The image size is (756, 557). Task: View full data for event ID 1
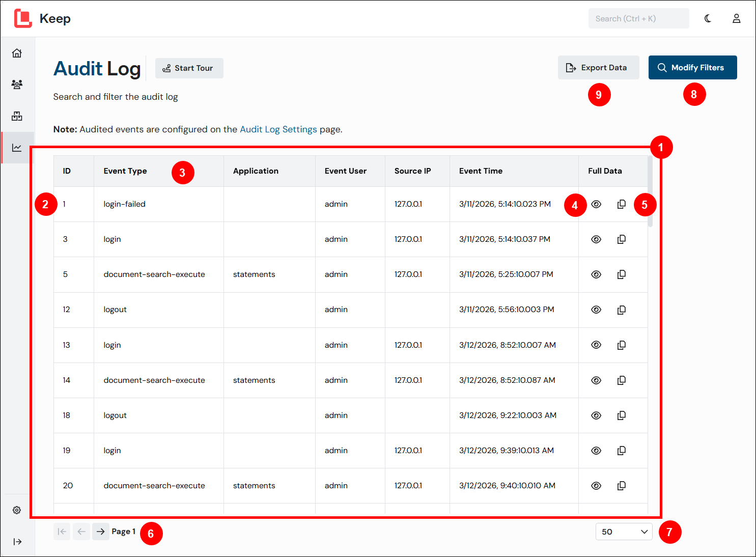pos(596,204)
